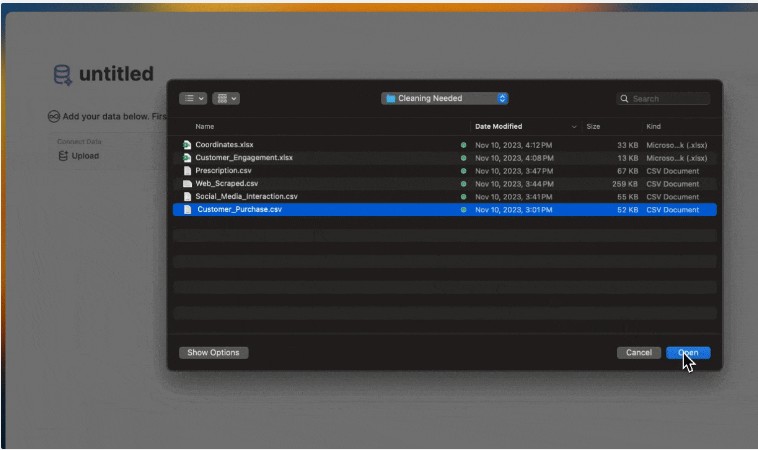This screenshot has height=450, width=758.
Task: Click the Prescription.csv document icon
Action: point(187,171)
